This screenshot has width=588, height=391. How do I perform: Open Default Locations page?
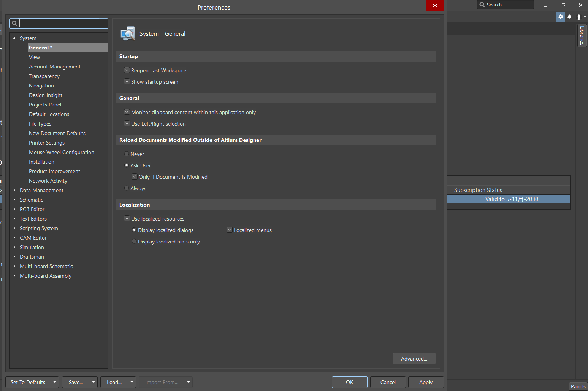49,114
